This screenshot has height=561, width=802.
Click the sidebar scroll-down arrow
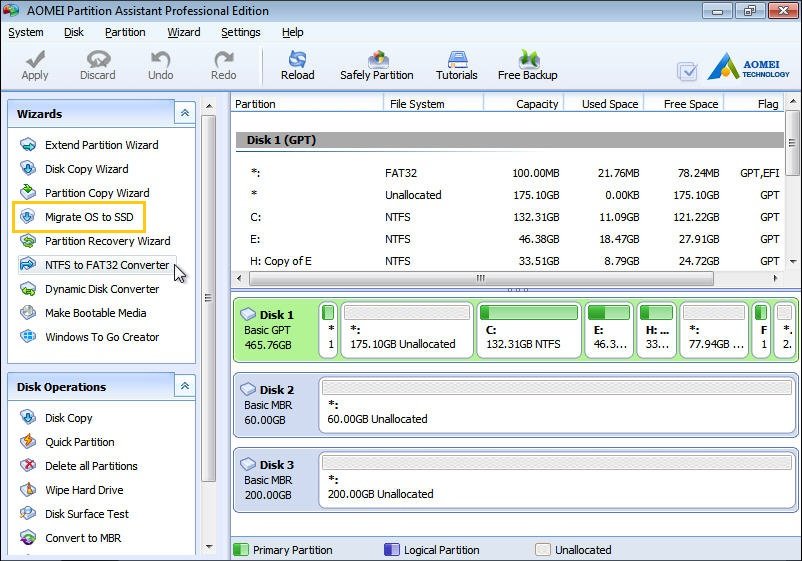(x=209, y=547)
